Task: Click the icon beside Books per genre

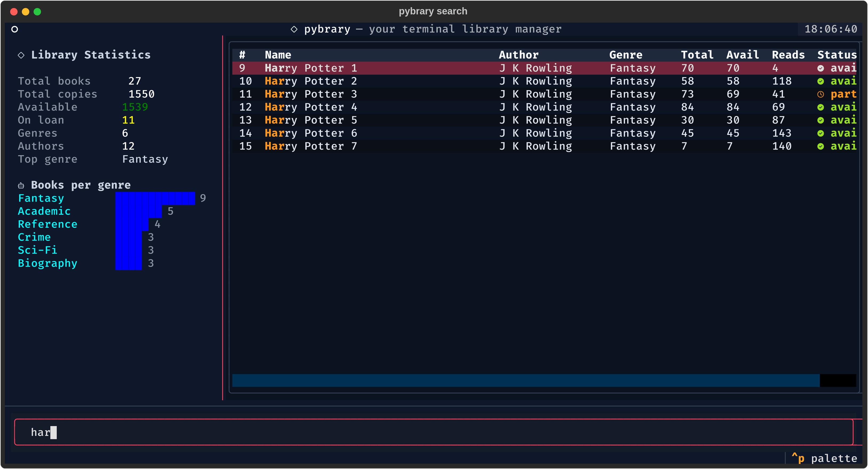Action: 21,186
